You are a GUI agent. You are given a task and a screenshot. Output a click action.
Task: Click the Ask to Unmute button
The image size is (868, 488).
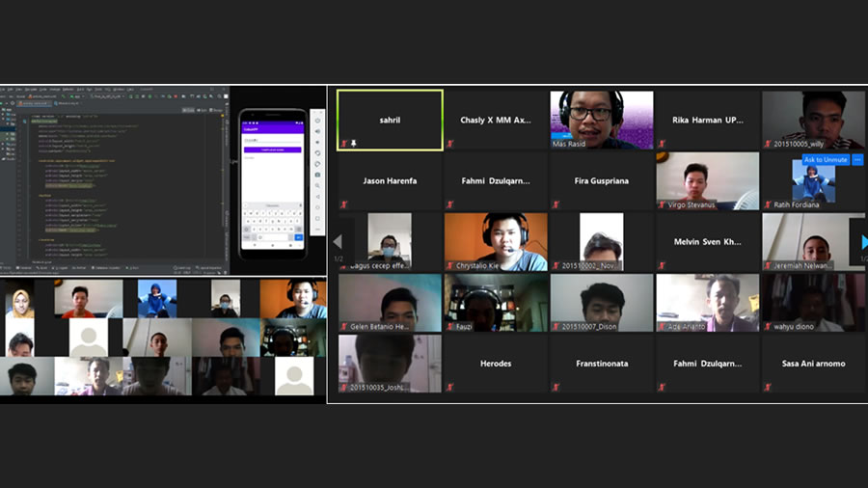[826, 159]
